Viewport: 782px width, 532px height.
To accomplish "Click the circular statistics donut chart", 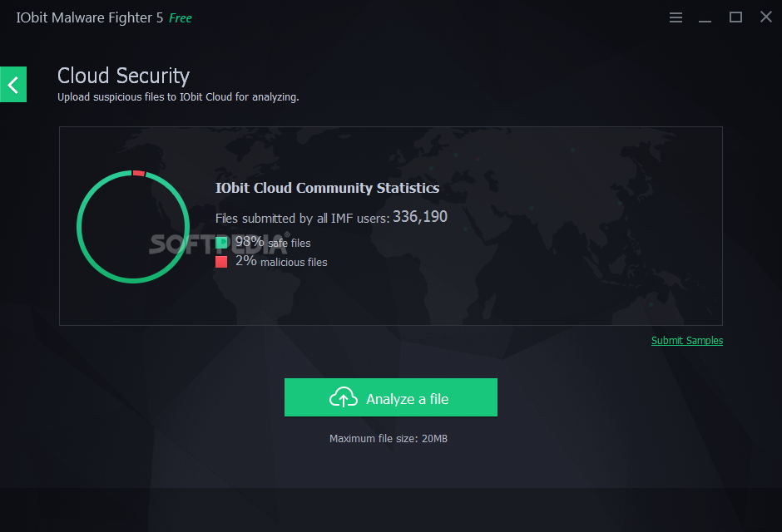I will coord(133,227).
